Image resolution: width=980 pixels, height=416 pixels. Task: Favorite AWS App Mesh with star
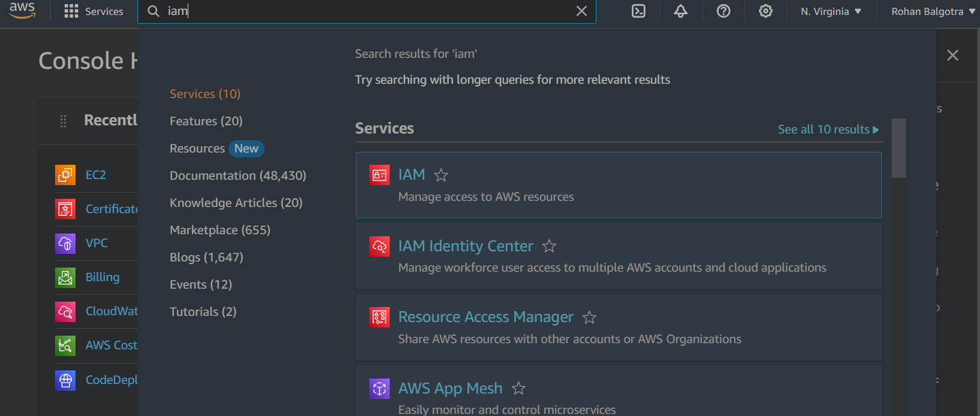[x=518, y=389]
